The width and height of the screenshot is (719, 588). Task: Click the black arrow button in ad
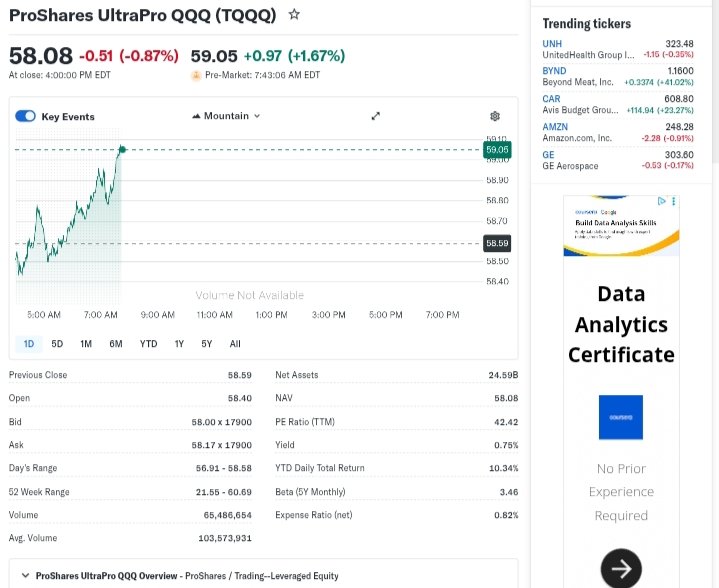tap(620, 569)
